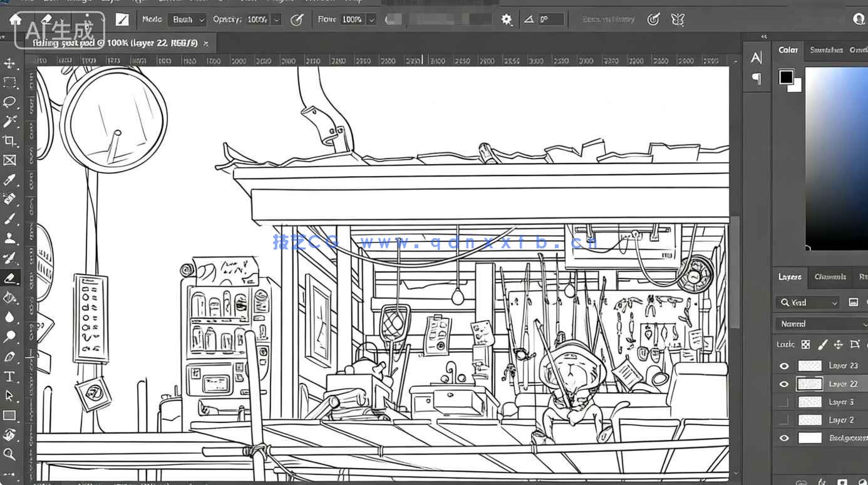
Task: Show Layer 3 via visibility box
Action: click(784, 402)
